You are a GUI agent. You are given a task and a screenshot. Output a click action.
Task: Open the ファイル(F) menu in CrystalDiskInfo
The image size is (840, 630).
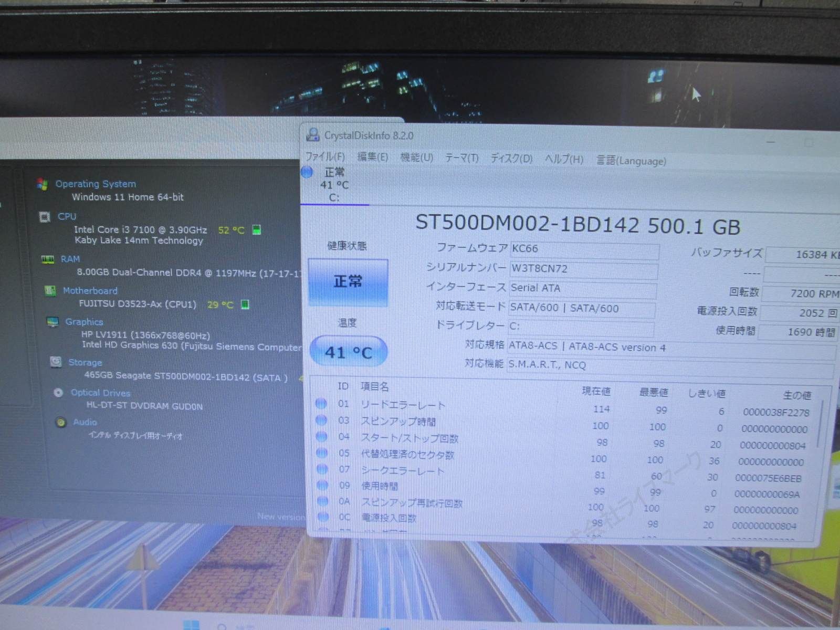[325, 156]
